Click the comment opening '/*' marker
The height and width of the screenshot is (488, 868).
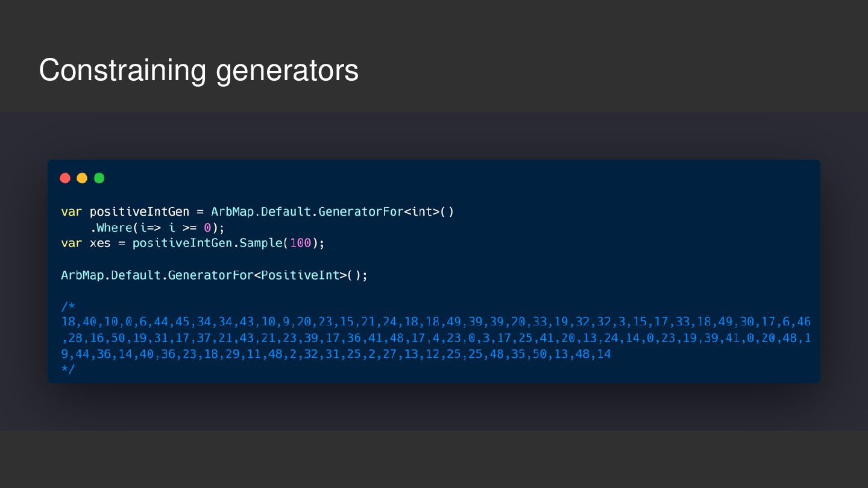tap(68, 307)
